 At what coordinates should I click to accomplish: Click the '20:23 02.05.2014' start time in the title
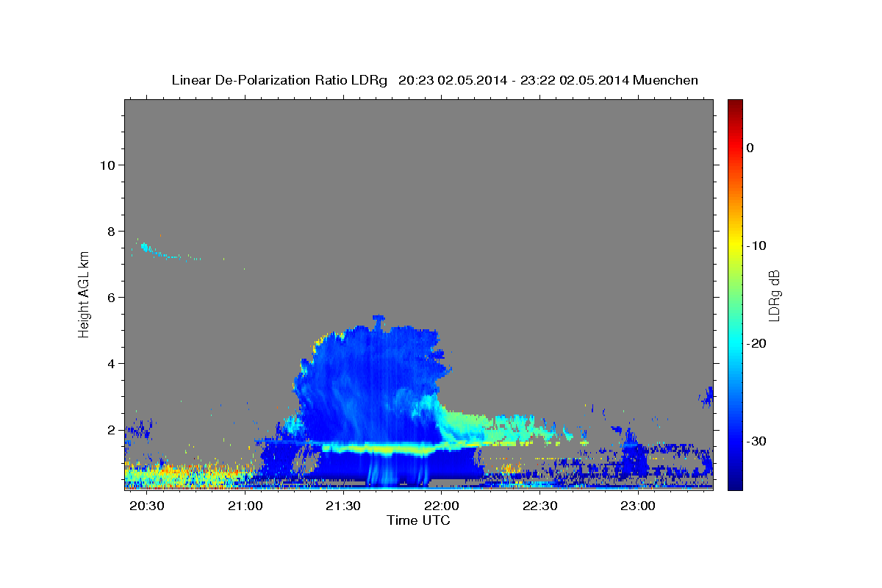453,80
